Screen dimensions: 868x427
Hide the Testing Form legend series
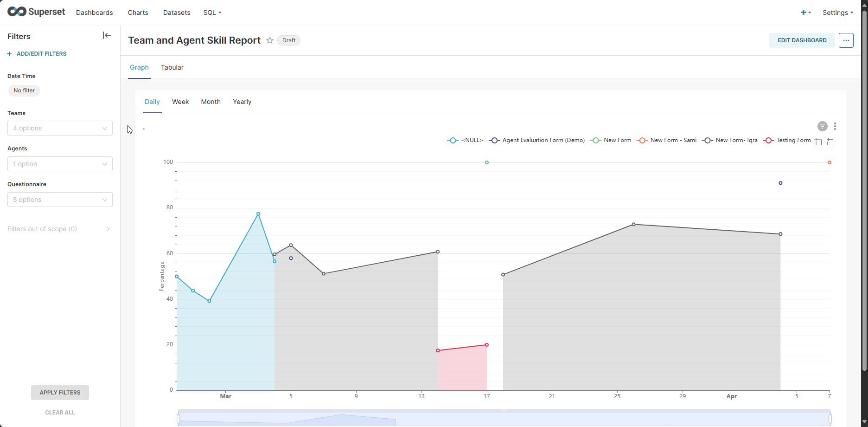pos(793,140)
